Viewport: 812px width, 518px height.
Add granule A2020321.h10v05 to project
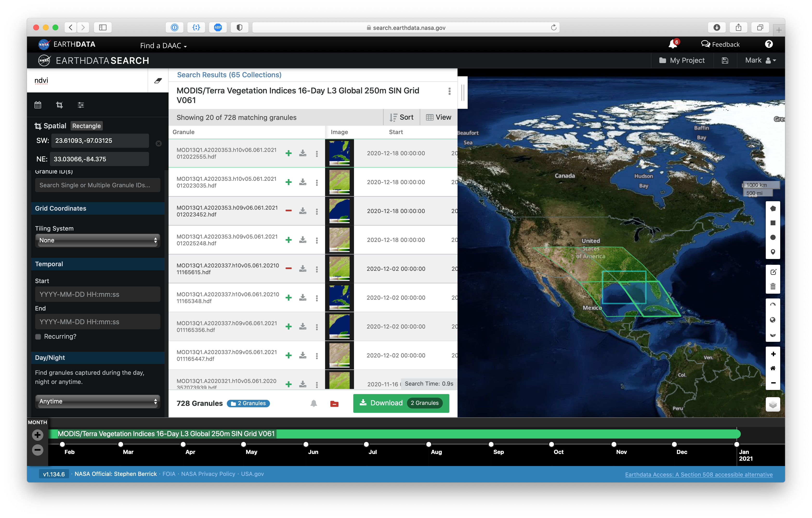click(289, 384)
